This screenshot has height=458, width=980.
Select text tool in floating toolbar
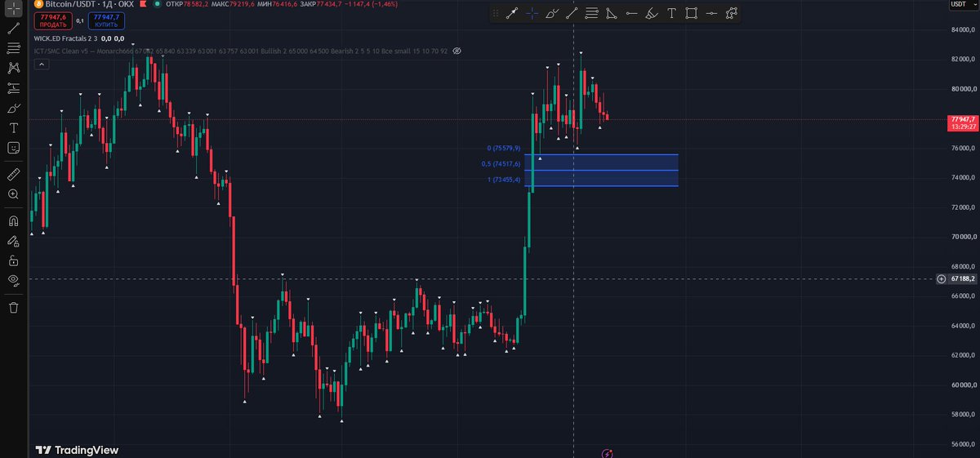click(671, 13)
